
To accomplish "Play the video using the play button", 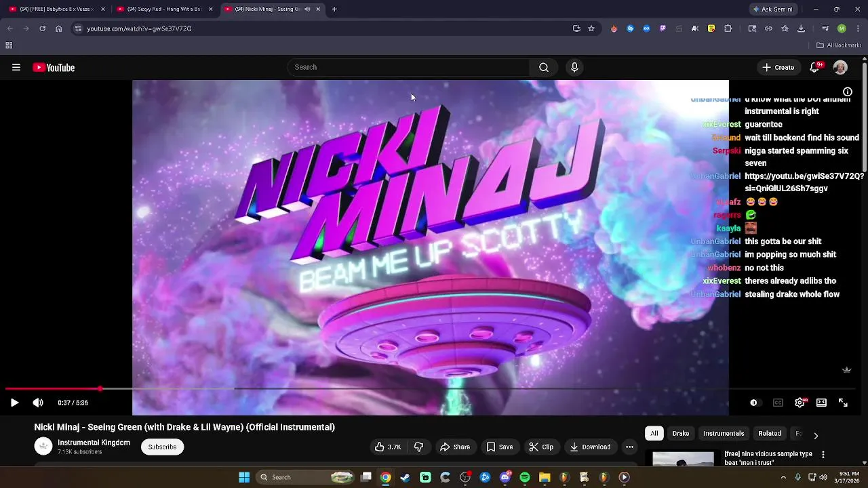I will tap(14, 403).
